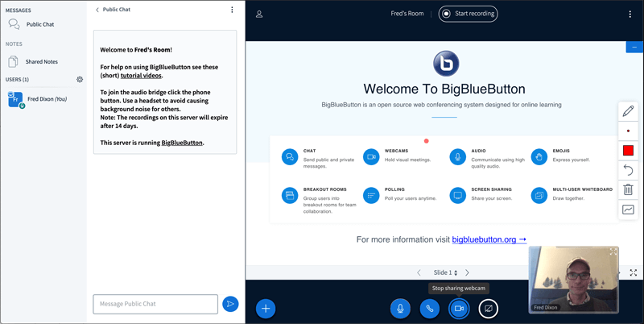Stop sharing webcam
The width and height of the screenshot is (644, 324).
coord(459,308)
